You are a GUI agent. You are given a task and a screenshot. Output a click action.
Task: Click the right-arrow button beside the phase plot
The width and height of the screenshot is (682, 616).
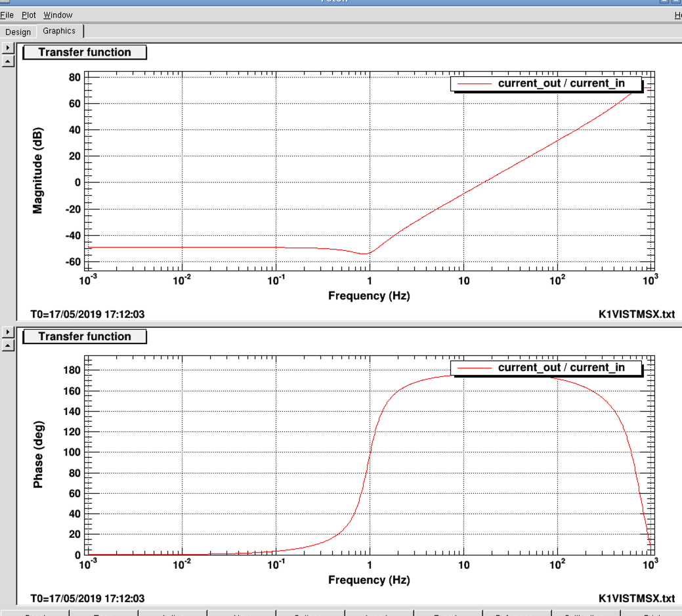[8, 332]
